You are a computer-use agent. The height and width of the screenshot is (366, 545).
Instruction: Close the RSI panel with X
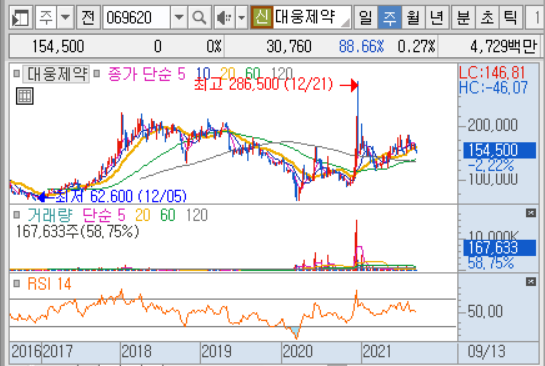[x=531, y=282]
